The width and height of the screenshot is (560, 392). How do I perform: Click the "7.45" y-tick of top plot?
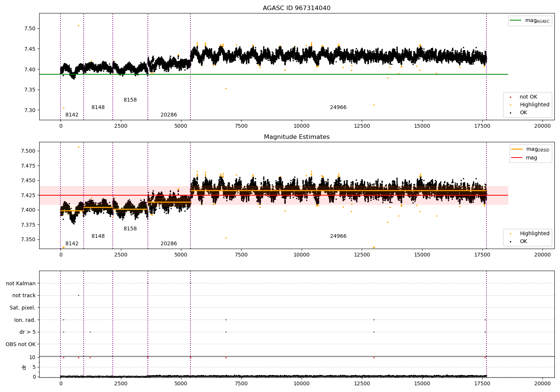[29, 49]
